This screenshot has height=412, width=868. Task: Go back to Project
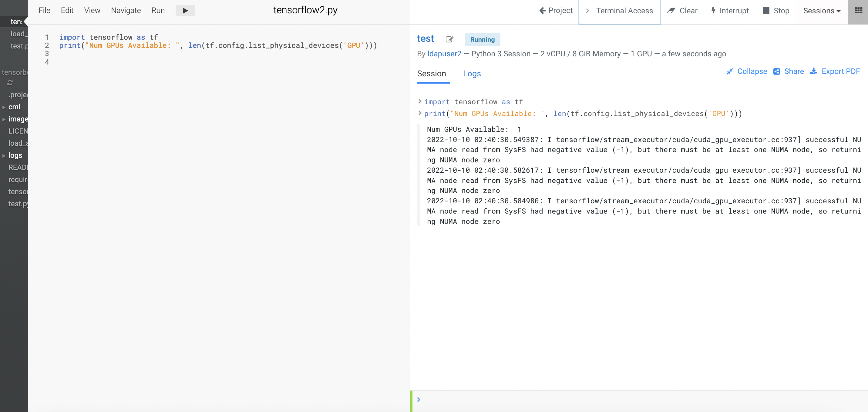click(556, 11)
